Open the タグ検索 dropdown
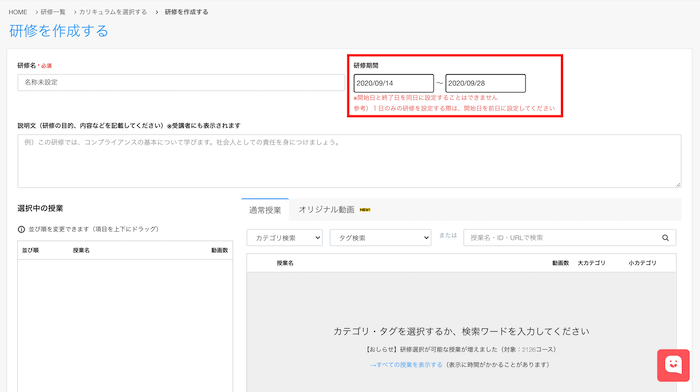700x392 pixels. pos(380,238)
